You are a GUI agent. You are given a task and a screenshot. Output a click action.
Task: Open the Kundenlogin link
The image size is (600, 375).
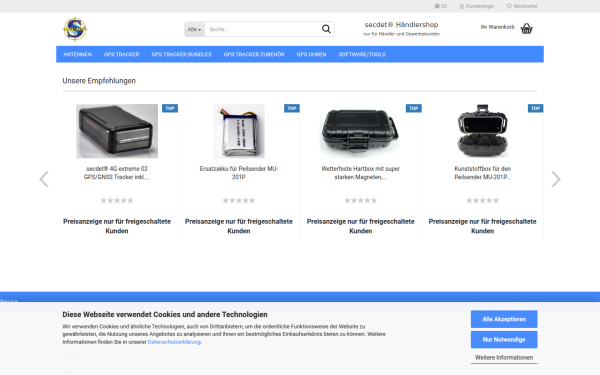click(476, 6)
